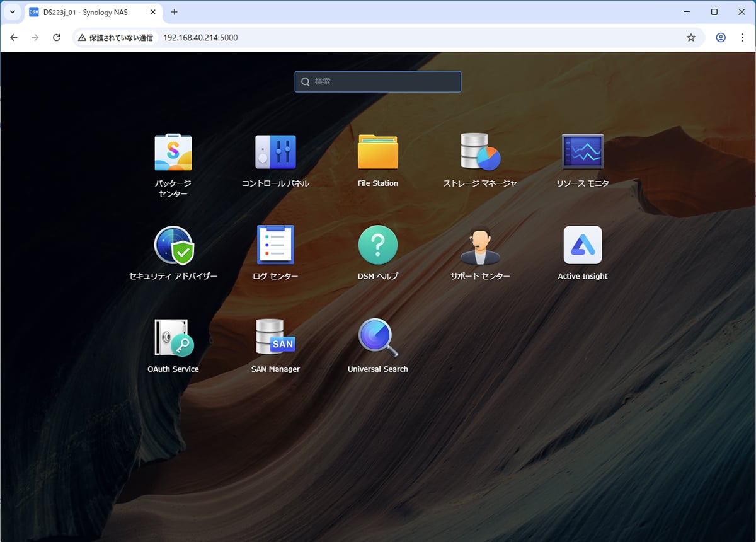
Task: Bookmark this page with the star
Action: (691, 38)
